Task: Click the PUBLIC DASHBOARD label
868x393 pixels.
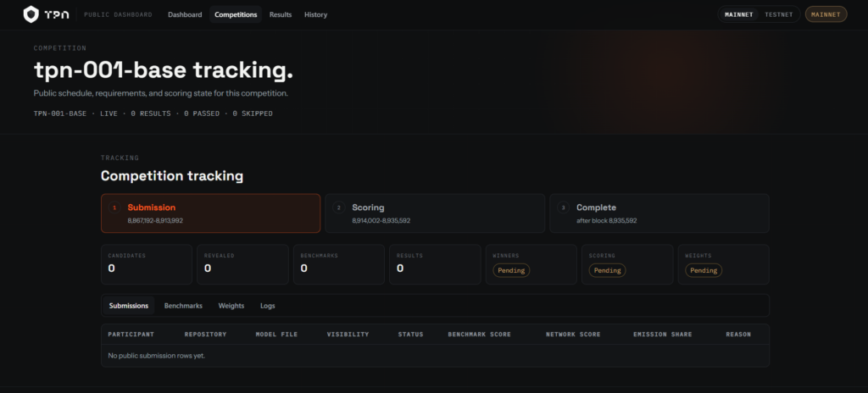Action: coord(118,14)
